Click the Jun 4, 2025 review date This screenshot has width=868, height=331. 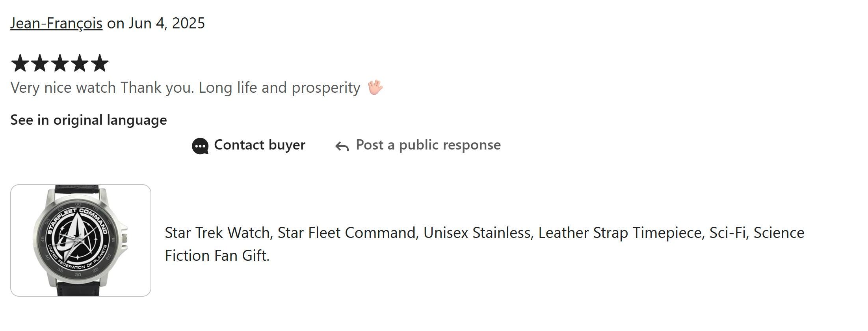coord(167,23)
